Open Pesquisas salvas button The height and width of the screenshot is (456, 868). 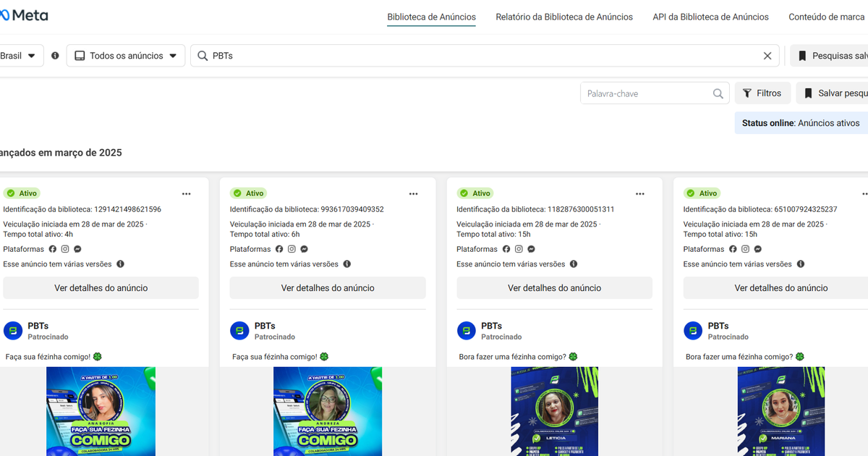tap(830, 56)
